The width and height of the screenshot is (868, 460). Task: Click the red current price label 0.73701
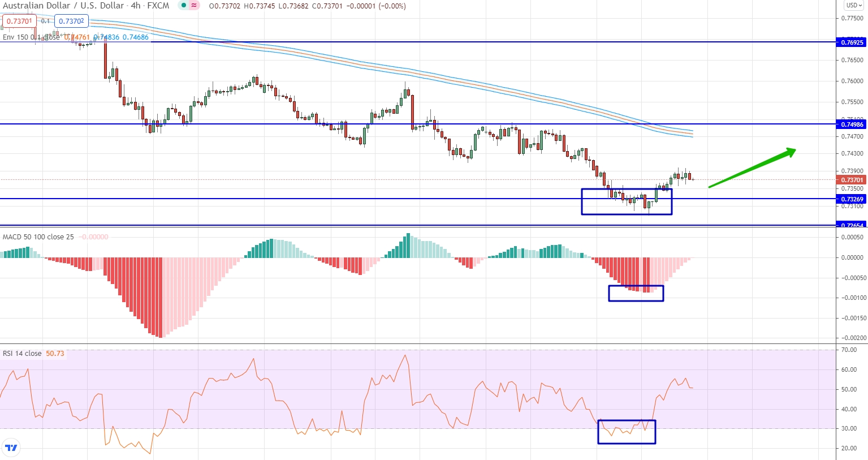click(851, 180)
